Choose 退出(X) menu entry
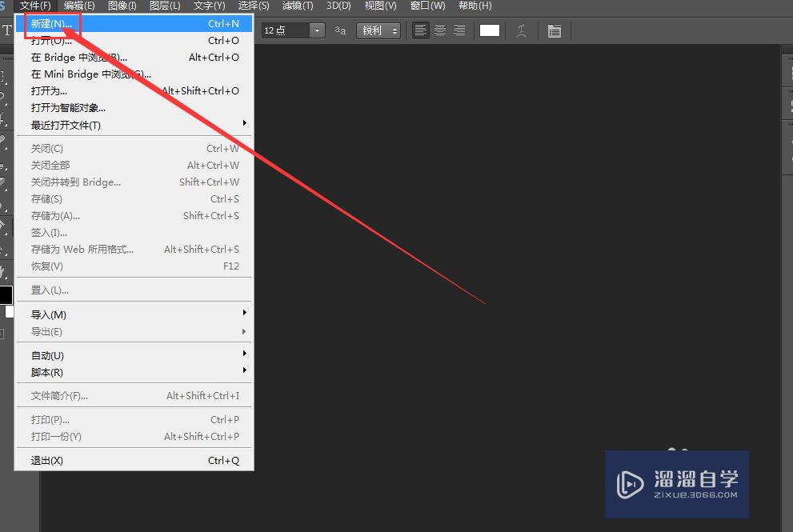Image resolution: width=793 pixels, height=532 pixels. point(134,461)
